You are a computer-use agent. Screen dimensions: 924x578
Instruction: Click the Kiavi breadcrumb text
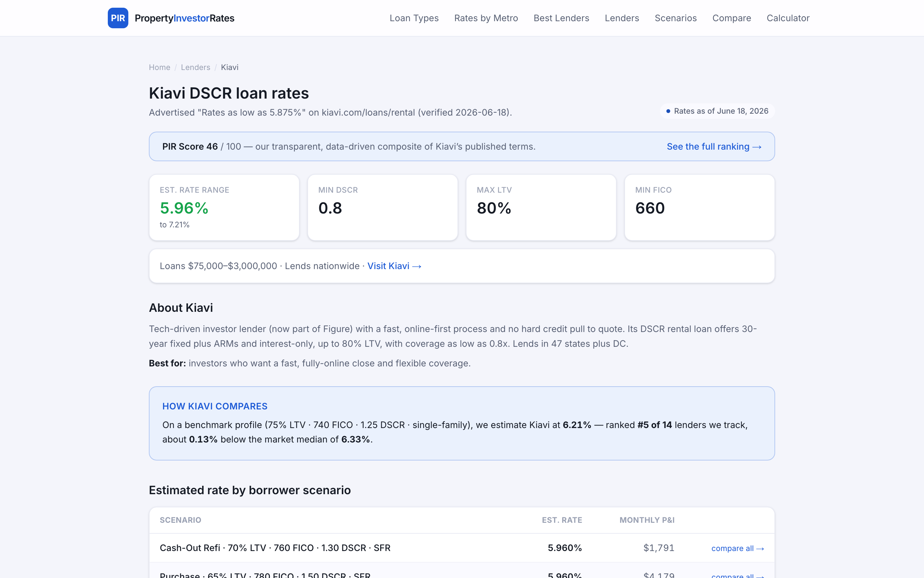(229, 67)
